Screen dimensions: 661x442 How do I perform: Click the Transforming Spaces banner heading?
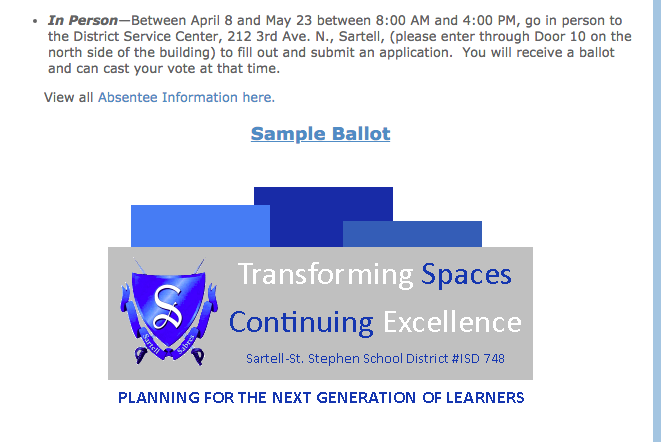(x=375, y=275)
